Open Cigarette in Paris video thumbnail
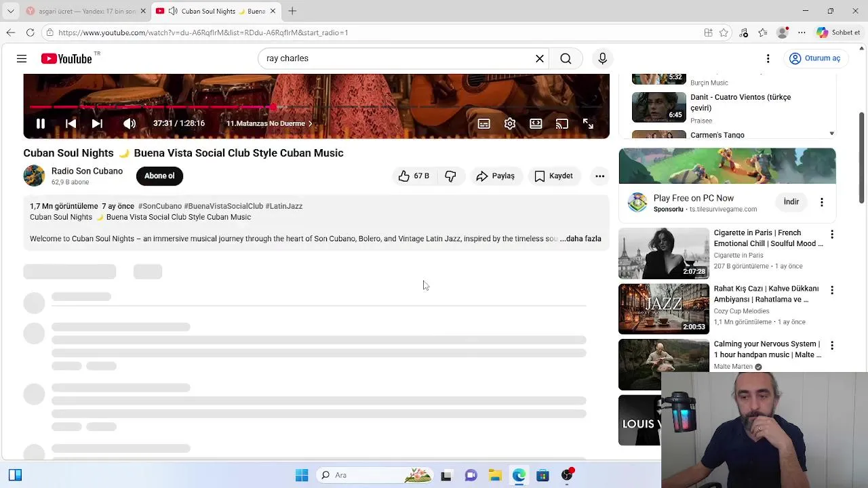This screenshot has width=868, height=488. 664,253
